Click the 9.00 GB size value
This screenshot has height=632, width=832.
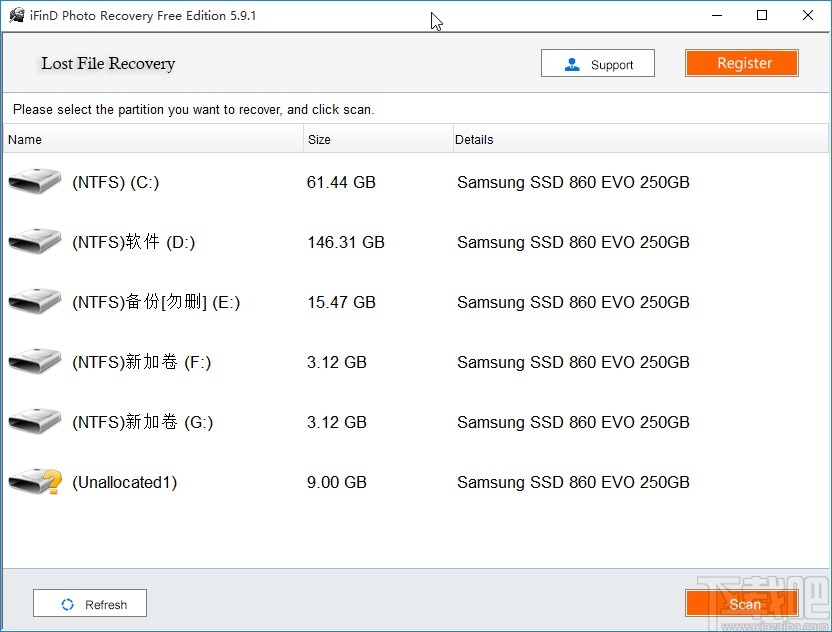337,482
